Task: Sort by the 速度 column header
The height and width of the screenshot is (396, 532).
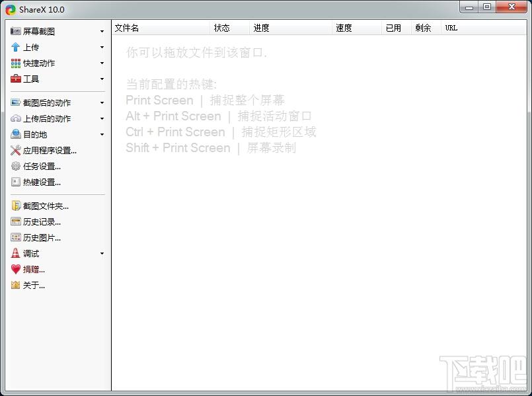Action: [x=357, y=28]
